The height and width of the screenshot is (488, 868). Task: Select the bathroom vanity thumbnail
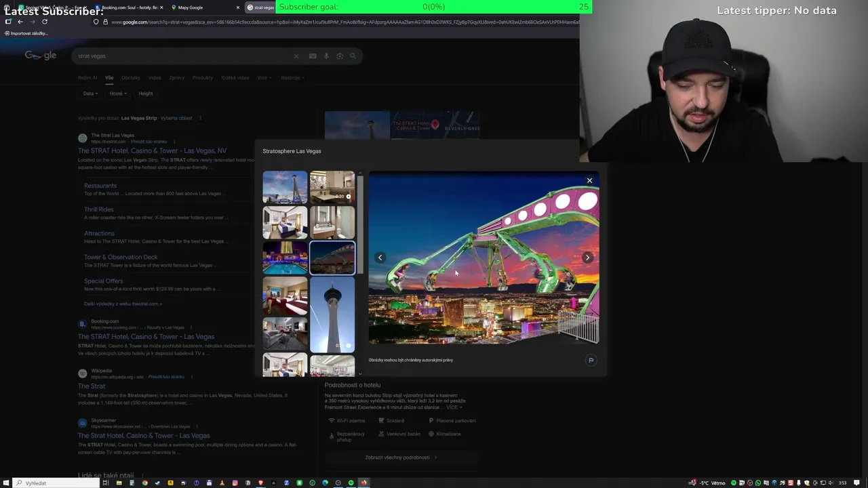(x=332, y=223)
